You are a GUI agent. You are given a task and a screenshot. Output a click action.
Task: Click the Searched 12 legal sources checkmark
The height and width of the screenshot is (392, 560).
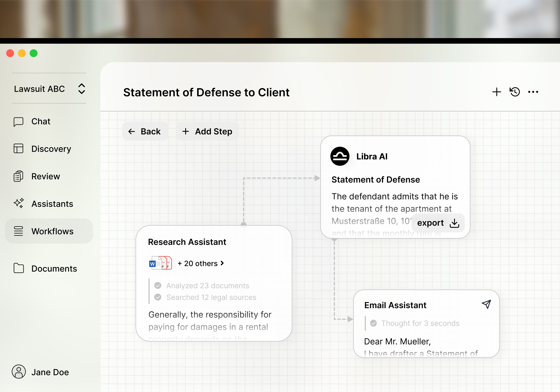[158, 297]
